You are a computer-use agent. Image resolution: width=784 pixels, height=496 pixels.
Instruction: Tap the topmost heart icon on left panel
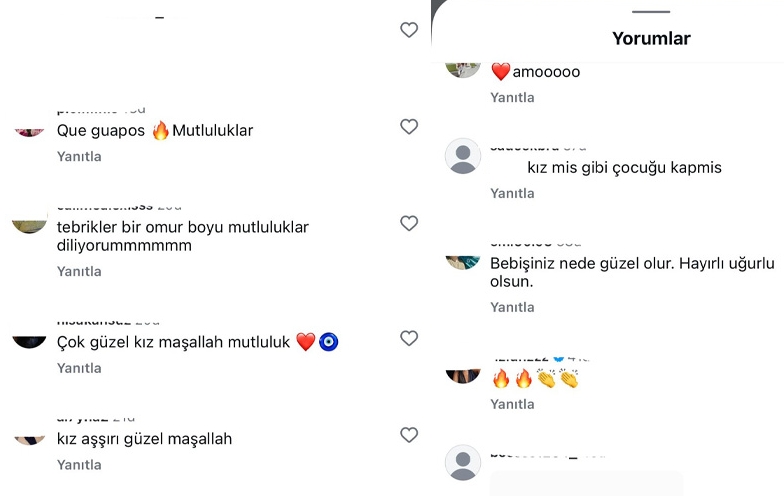(409, 30)
